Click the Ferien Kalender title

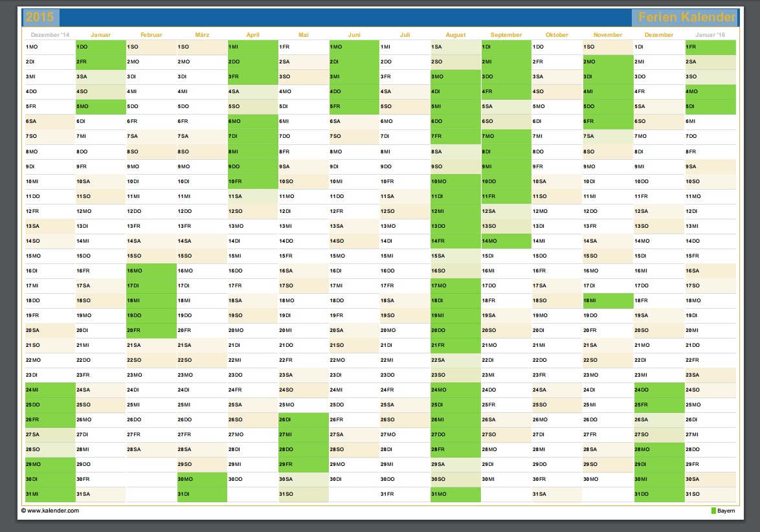click(x=686, y=17)
